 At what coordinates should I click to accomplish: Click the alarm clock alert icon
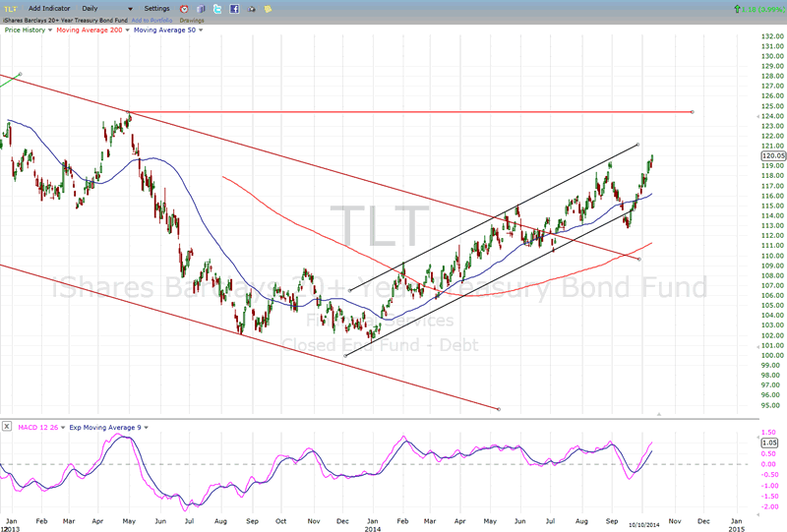click(x=184, y=9)
